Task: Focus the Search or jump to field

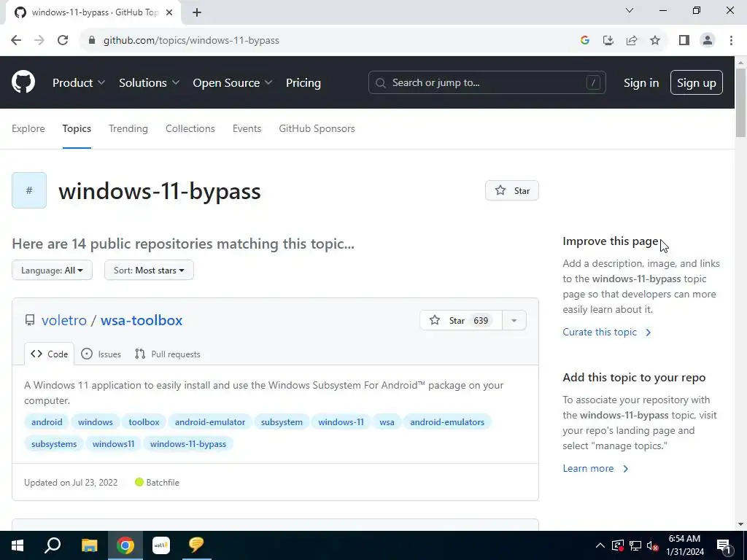Action: (487, 82)
